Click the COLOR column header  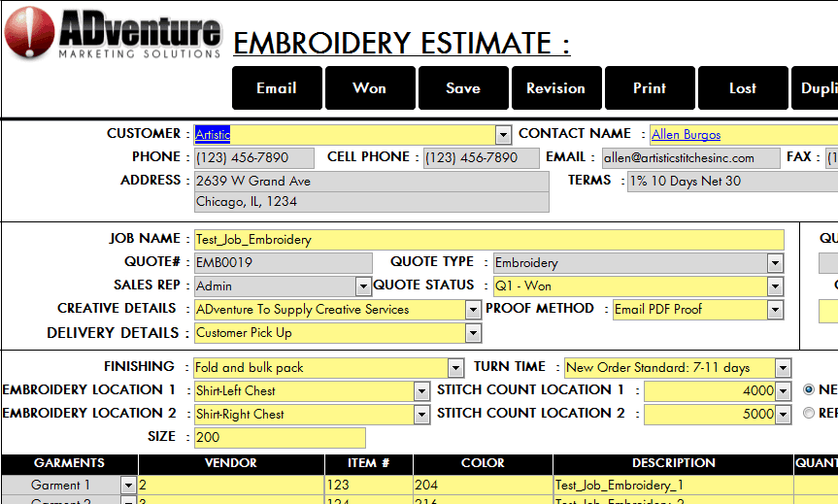coord(483,463)
